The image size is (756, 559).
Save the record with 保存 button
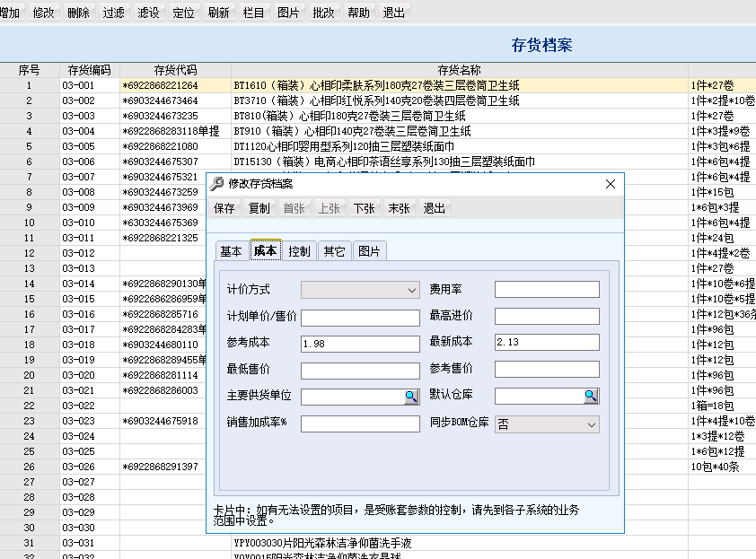tap(224, 208)
